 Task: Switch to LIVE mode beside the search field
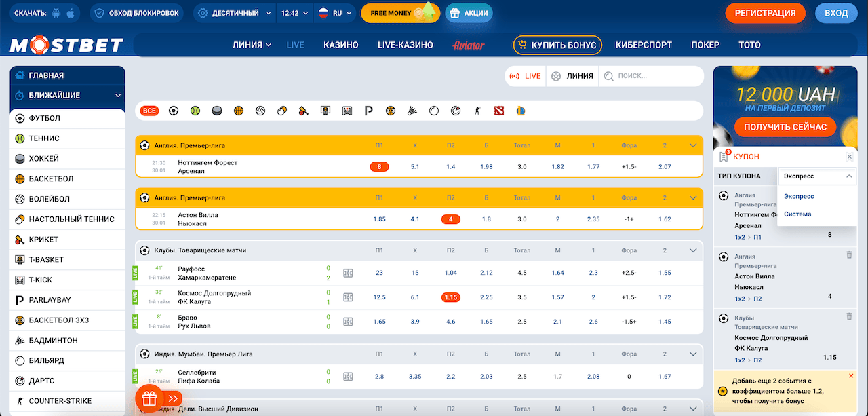525,76
